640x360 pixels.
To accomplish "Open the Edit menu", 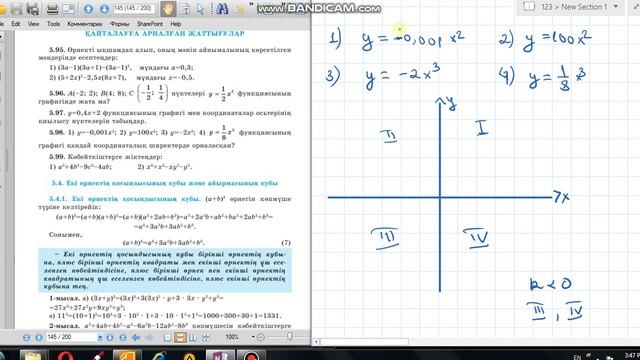I will coord(16,24).
